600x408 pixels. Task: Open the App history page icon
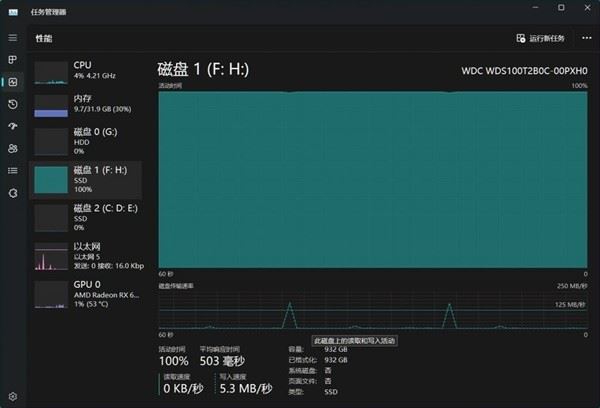click(13, 104)
